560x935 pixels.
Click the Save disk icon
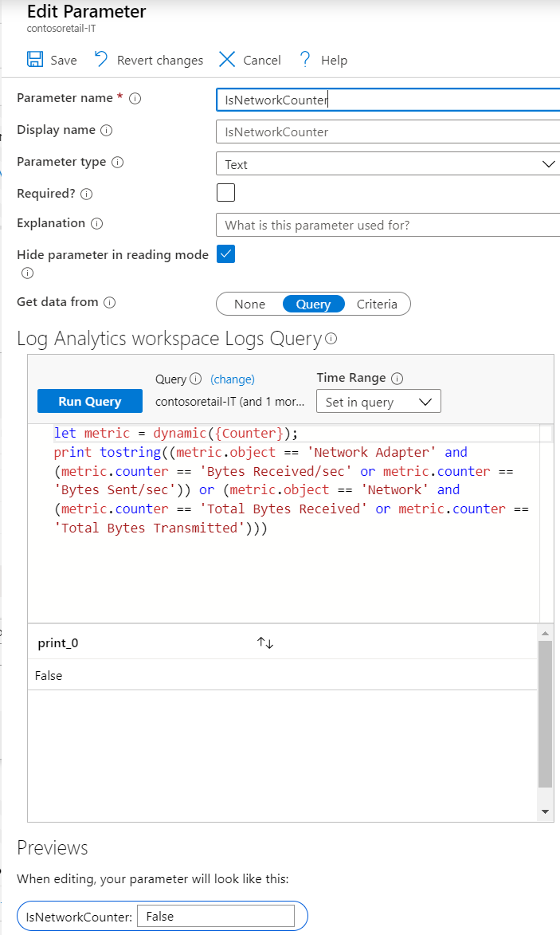pos(35,60)
